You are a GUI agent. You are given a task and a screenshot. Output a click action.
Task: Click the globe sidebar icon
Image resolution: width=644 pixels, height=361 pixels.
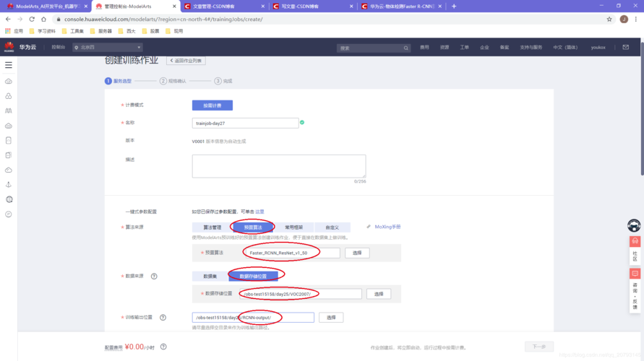(9, 199)
